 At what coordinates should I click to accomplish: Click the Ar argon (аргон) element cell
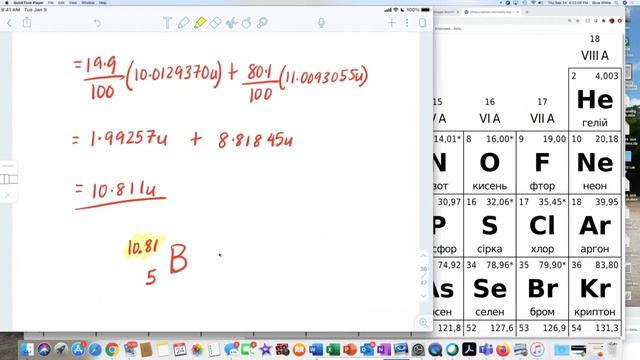tap(595, 226)
